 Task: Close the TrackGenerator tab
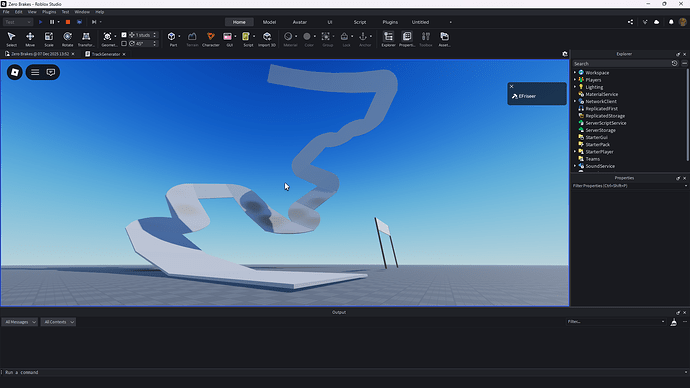pyautogui.click(x=124, y=54)
